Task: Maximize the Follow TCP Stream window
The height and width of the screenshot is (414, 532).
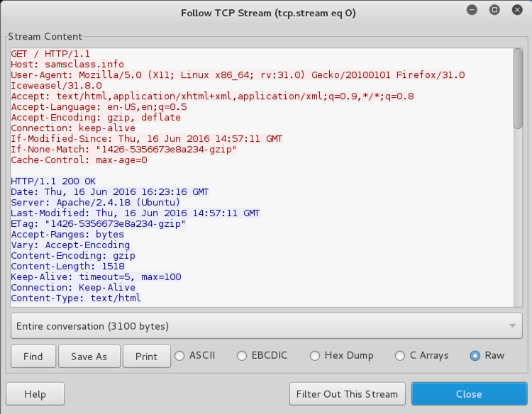Action: click(x=494, y=10)
